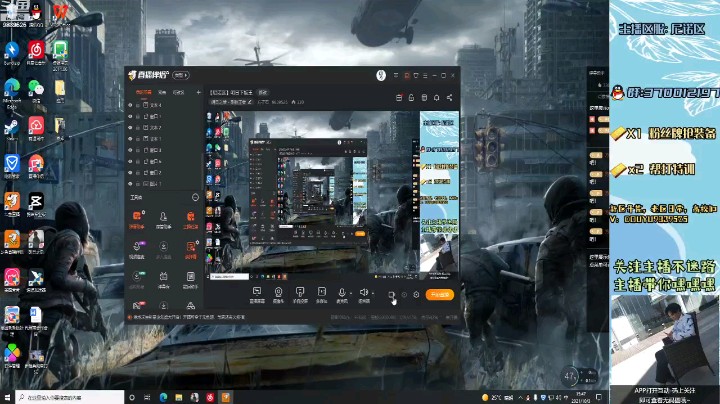
Task: Click the padlock icon above the preview
Action: coord(411,97)
